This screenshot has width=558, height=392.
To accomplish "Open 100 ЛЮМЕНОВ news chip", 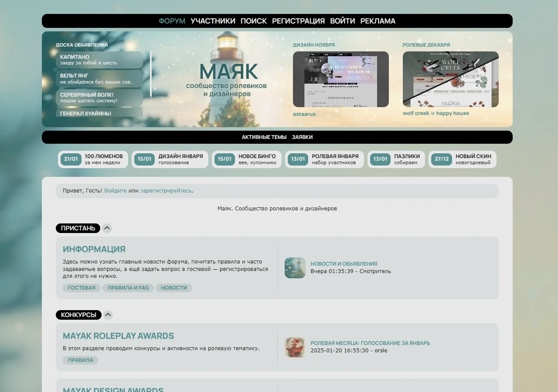I will [93, 159].
